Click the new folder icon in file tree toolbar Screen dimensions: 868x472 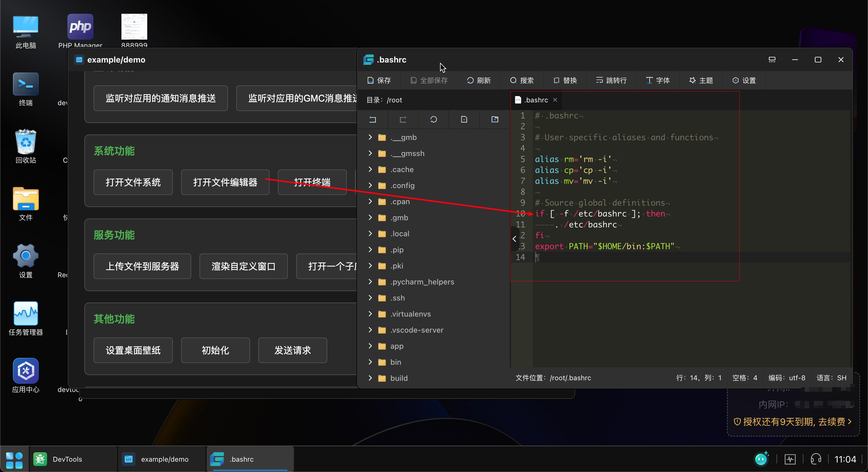pos(495,119)
